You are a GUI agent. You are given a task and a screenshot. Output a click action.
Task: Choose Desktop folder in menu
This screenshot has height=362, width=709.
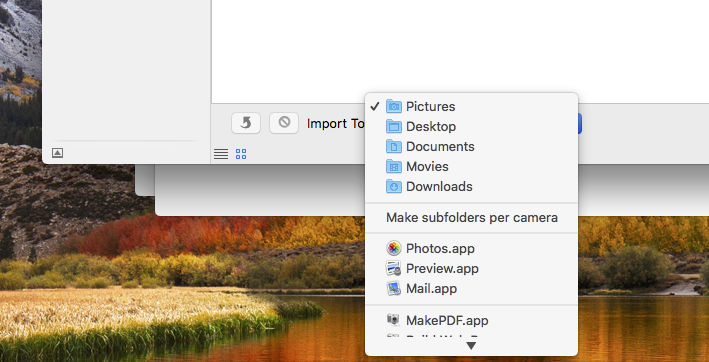pyautogui.click(x=471, y=127)
